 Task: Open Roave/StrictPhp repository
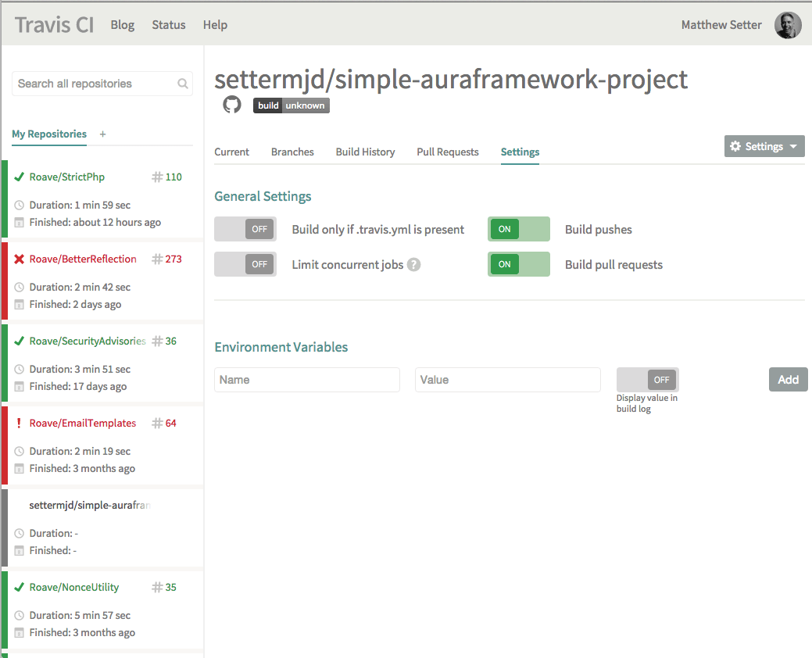pos(66,177)
